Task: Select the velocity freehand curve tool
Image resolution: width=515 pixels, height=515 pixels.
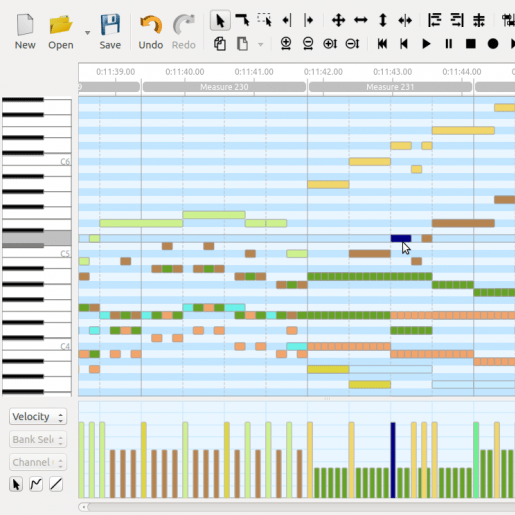Action: pyautogui.click(x=36, y=484)
